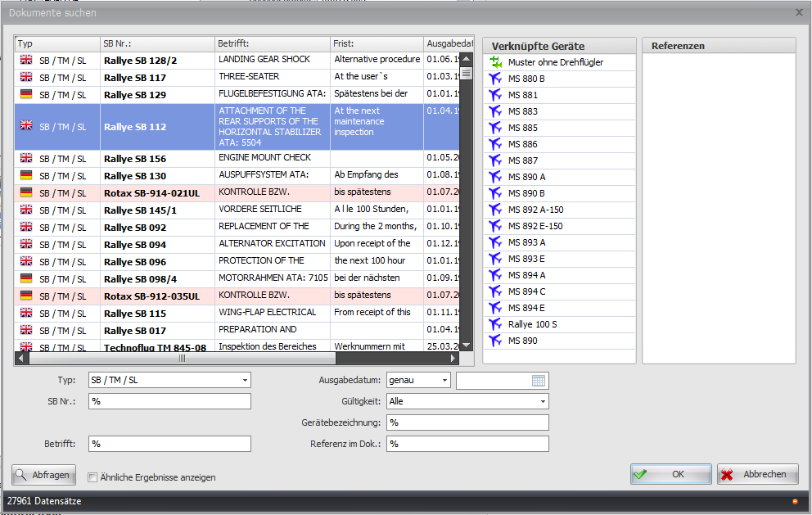
Task: Click the airplane icon next to MS 880 B
Action: [494, 79]
